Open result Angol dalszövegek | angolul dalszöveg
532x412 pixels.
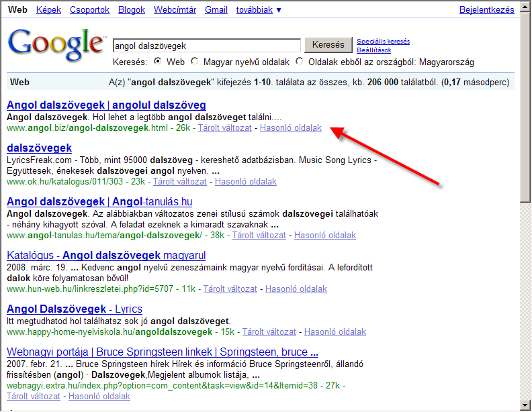pyautogui.click(x=106, y=105)
